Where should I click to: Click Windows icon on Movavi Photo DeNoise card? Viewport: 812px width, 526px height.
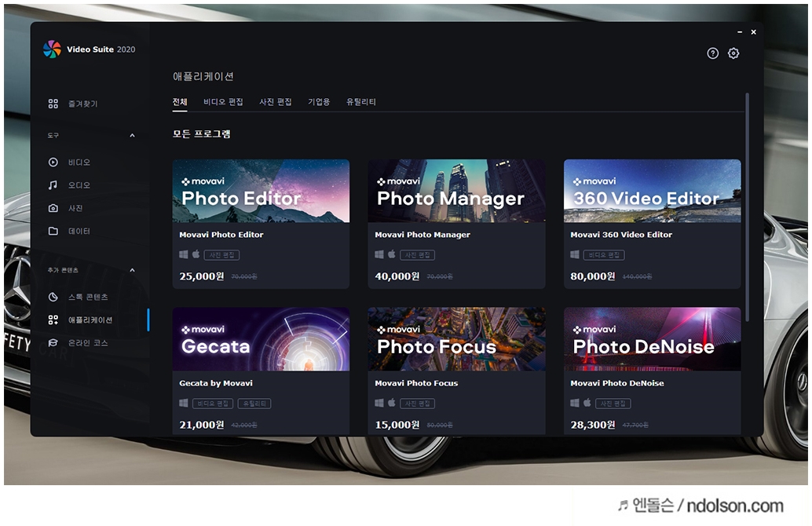(575, 403)
